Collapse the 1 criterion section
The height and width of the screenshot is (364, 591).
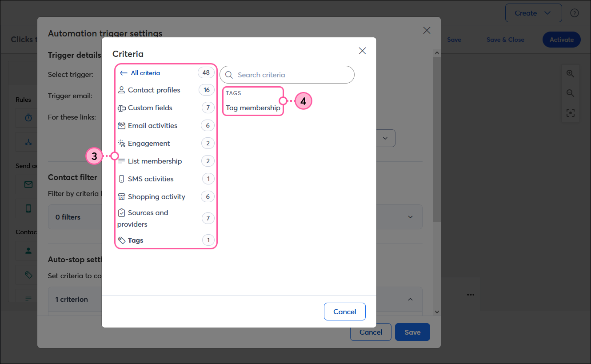[x=410, y=299]
